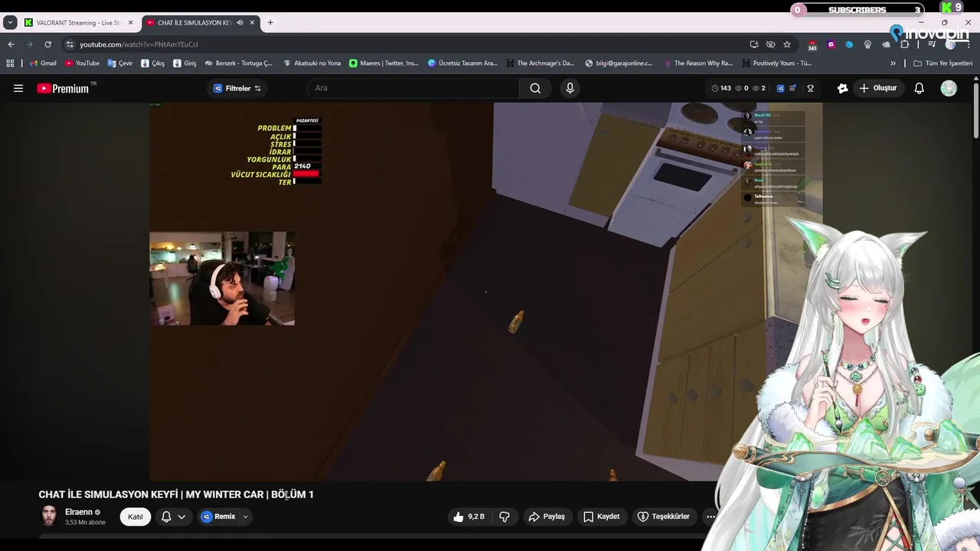Open the Çıkış bookmark
The image size is (980, 551).
(153, 64)
